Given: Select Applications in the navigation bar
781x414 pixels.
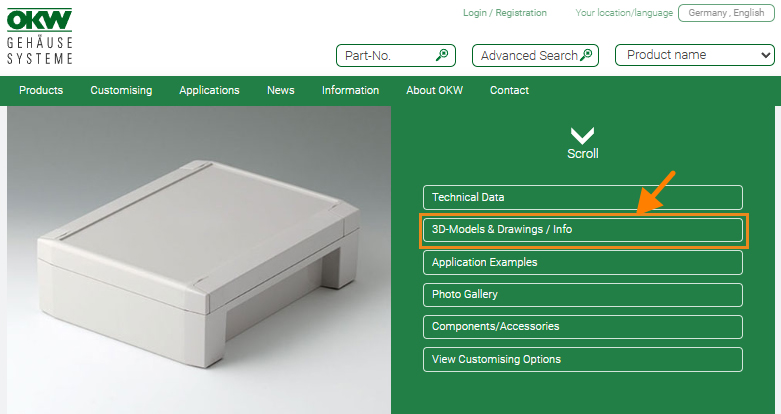Looking at the screenshot, I should click(209, 90).
